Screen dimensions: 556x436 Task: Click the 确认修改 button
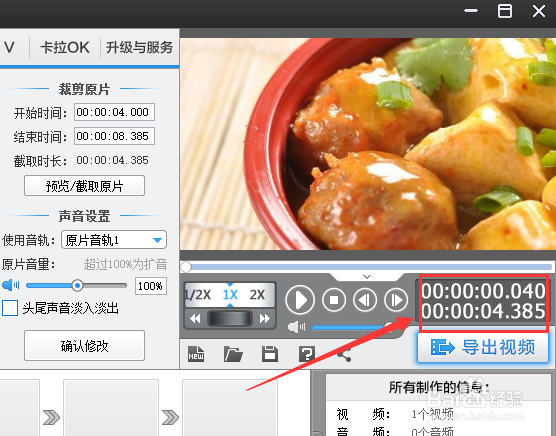click(x=84, y=346)
